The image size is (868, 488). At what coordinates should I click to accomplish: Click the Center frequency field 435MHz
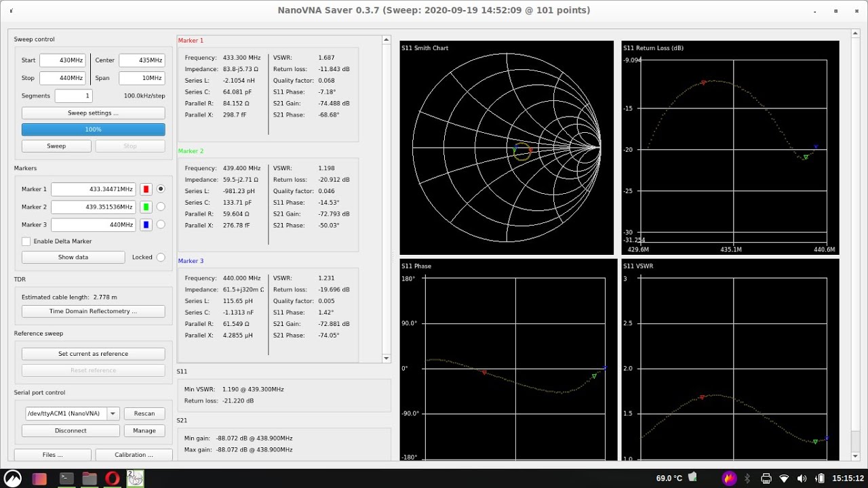(x=142, y=60)
